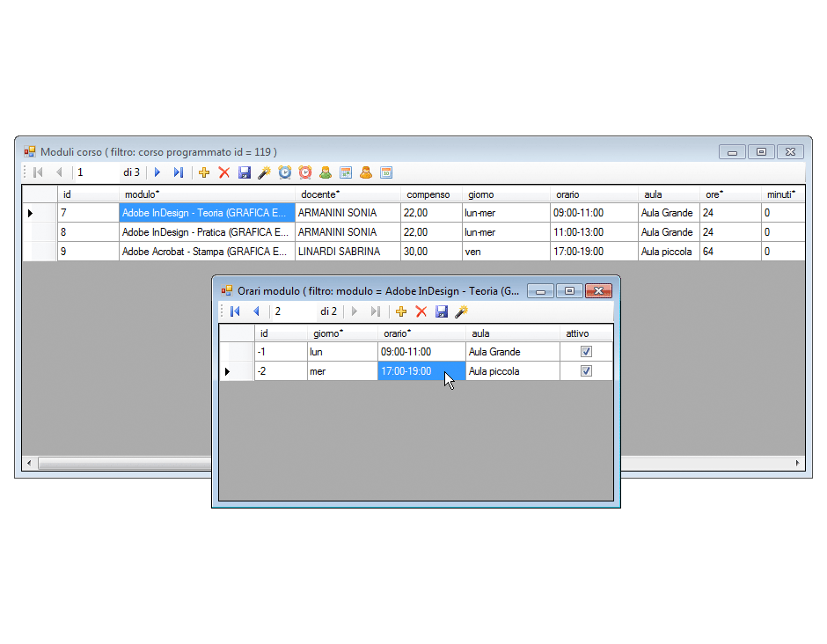This screenshot has width=827, height=644.
Task: Go to first record in Orari modulo toolbar
Action: coord(235,311)
